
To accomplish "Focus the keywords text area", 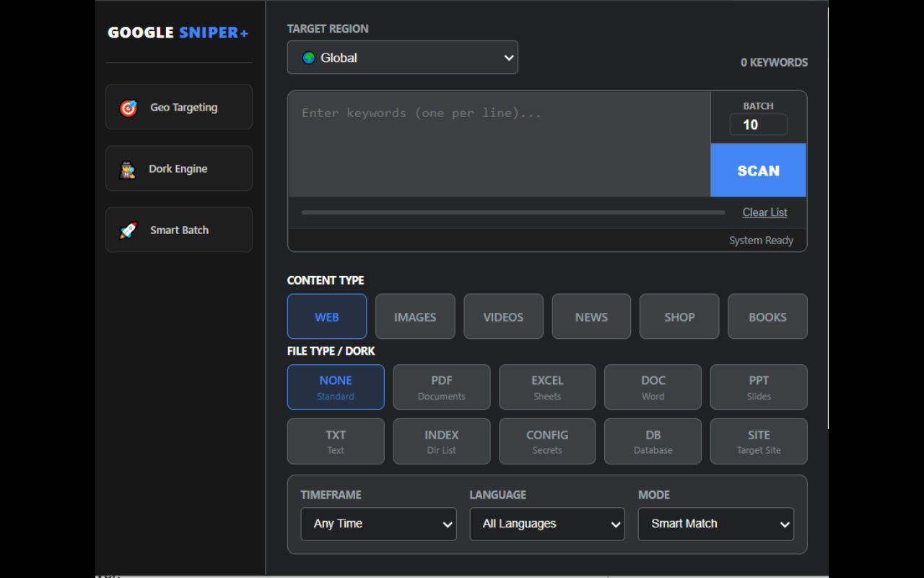I will click(499, 144).
